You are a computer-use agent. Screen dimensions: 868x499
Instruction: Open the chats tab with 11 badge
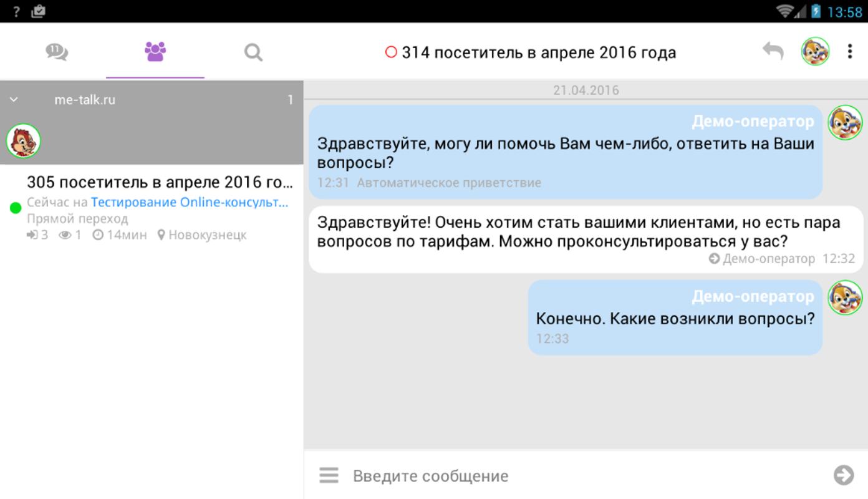(x=57, y=52)
